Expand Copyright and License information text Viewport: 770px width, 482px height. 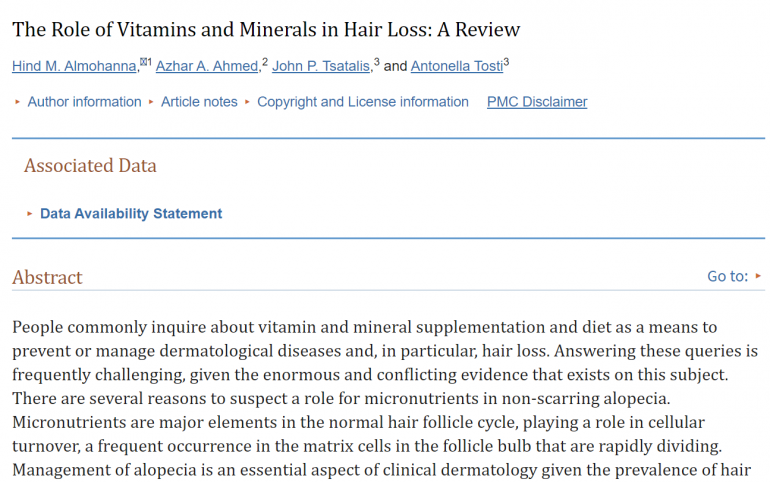[x=363, y=102]
